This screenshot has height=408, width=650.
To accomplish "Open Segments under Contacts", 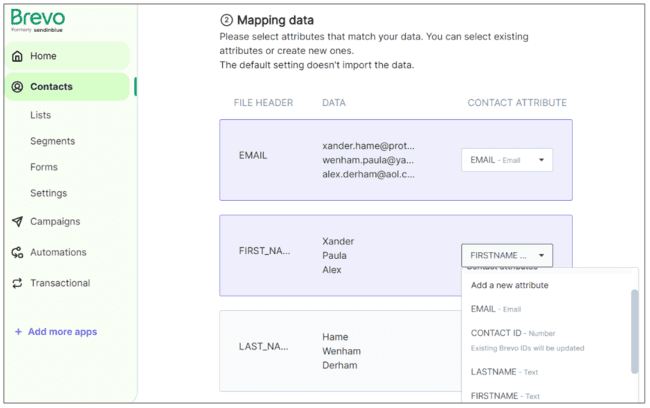I will coord(52,141).
